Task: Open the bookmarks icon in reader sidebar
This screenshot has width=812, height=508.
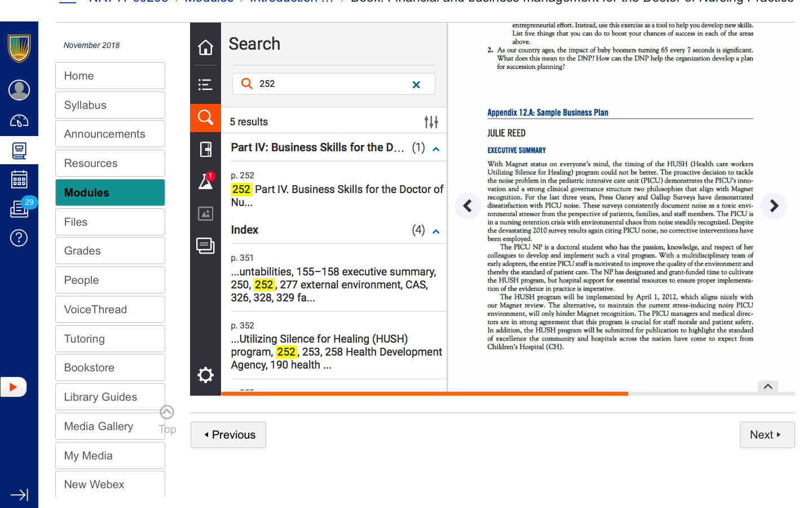Action: 205,150
